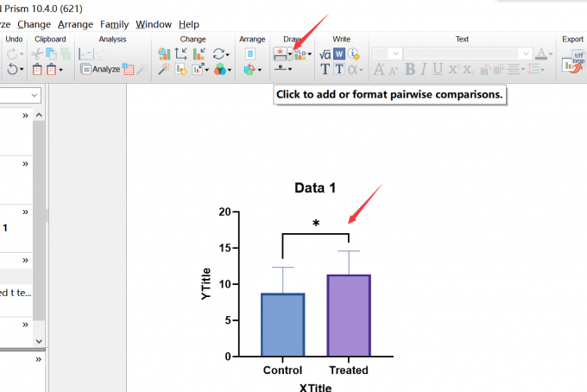Toggle bold text formatting

click(410, 69)
